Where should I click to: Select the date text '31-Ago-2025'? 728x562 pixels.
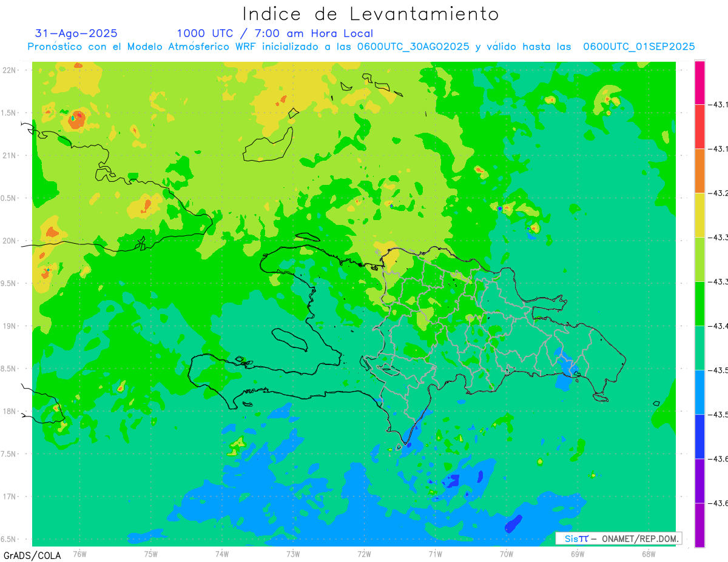coord(76,33)
